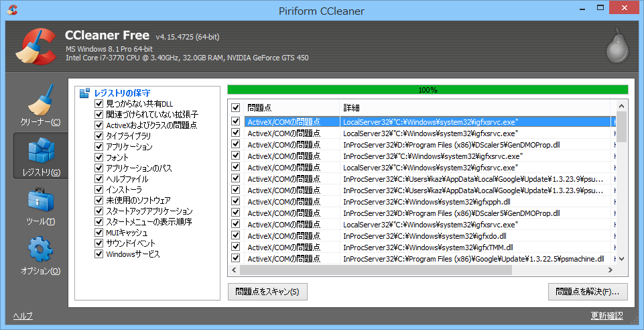The image size is (644, 330).
Task: Uncheck 未使用のソフトウェア
Action: pyautogui.click(x=99, y=200)
